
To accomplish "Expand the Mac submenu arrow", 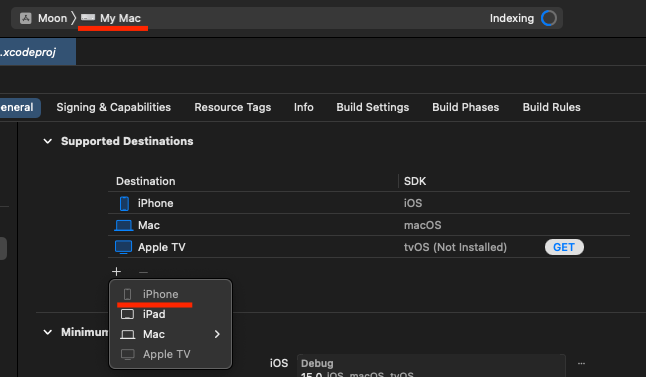I will 217,334.
